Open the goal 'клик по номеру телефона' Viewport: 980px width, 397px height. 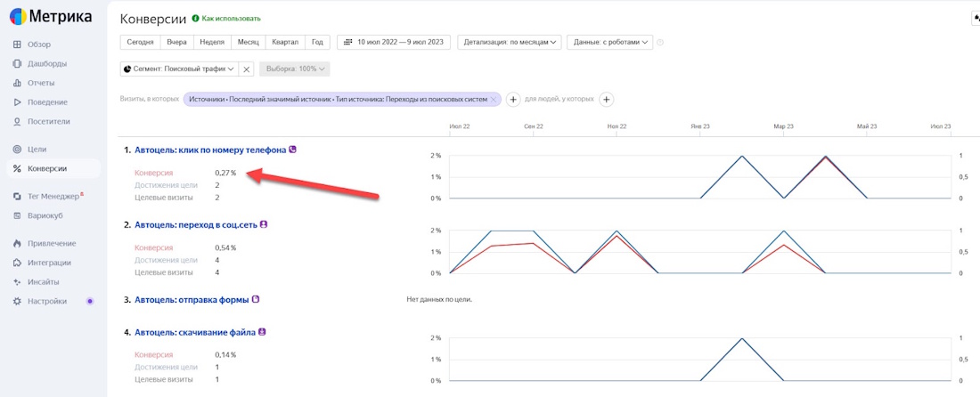(x=209, y=150)
